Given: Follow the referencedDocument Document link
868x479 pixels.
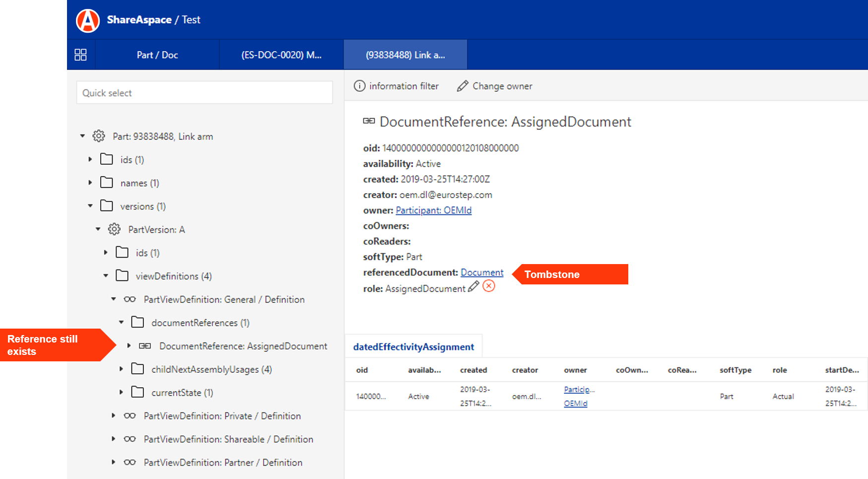Looking at the screenshot, I should pyautogui.click(x=481, y=273).
